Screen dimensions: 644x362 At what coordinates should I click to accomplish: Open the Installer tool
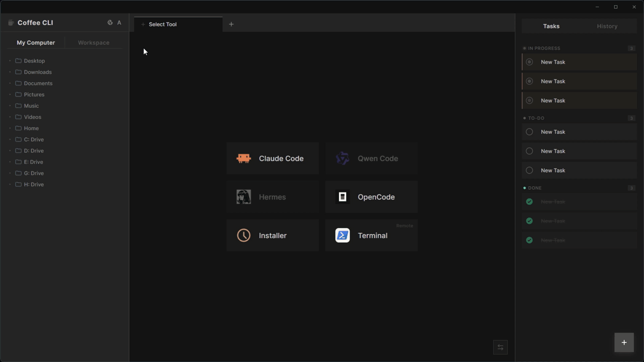pos(272,235)
